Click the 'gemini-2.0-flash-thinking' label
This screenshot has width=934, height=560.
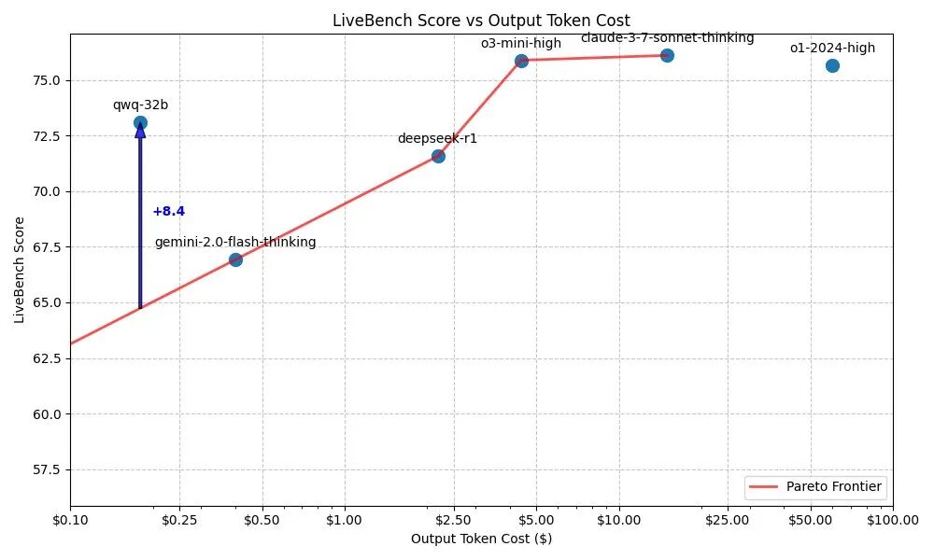(x=235, y=243)
